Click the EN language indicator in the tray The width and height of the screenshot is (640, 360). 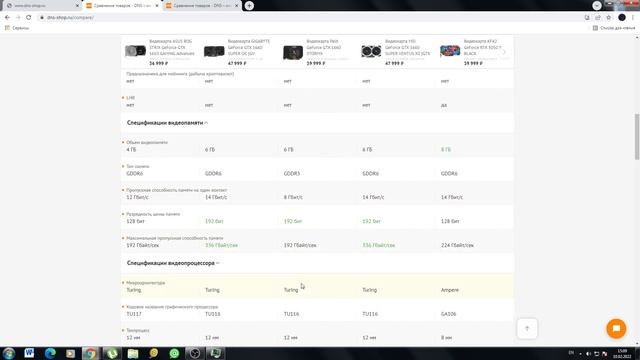tap(571, 353)
